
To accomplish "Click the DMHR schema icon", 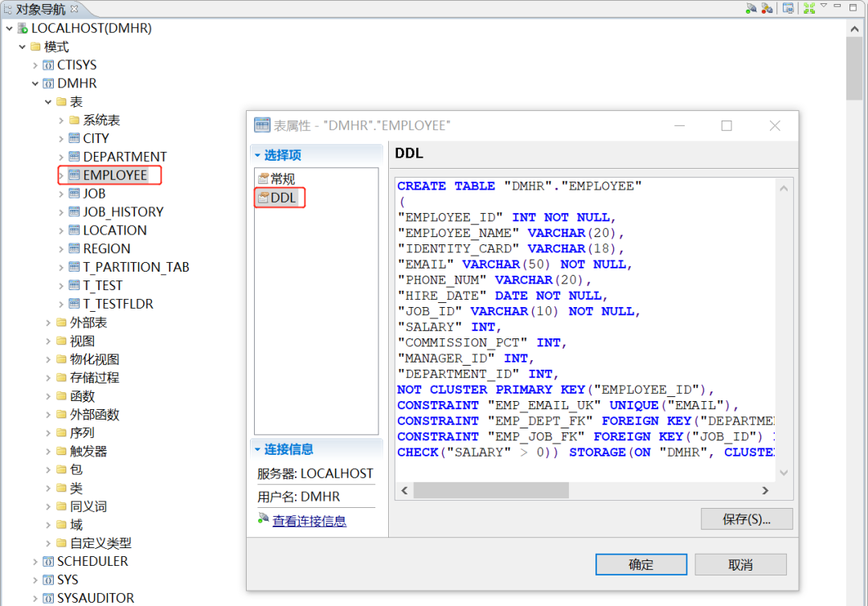I will [48, 84].
